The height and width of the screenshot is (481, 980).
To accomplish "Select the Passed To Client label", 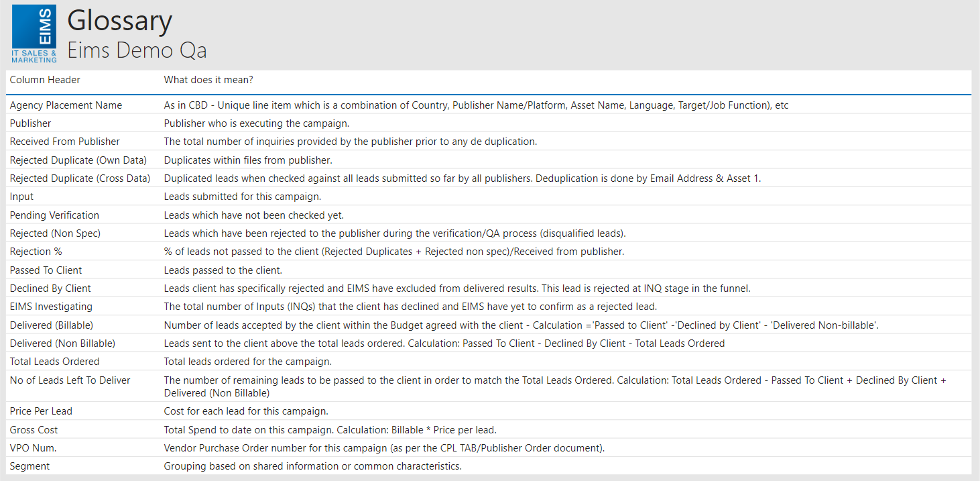I will click(46, 270).
